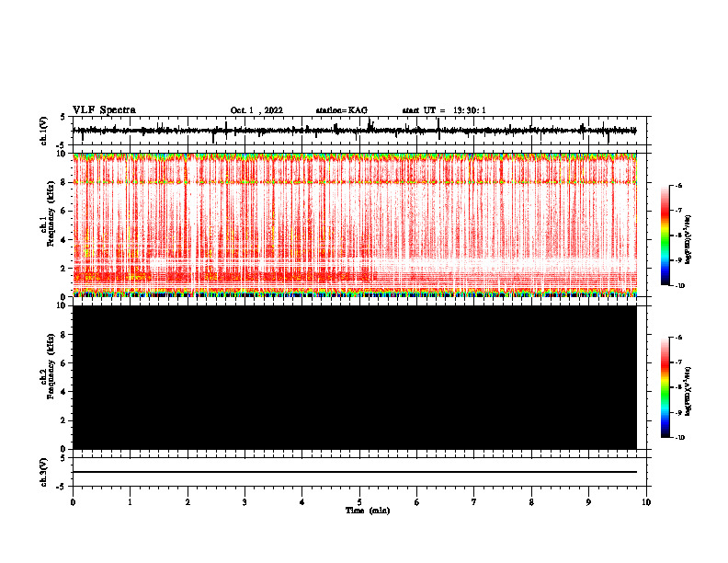
Task: Click time axis tick label "7"
Action: click(x=474, y=502)
